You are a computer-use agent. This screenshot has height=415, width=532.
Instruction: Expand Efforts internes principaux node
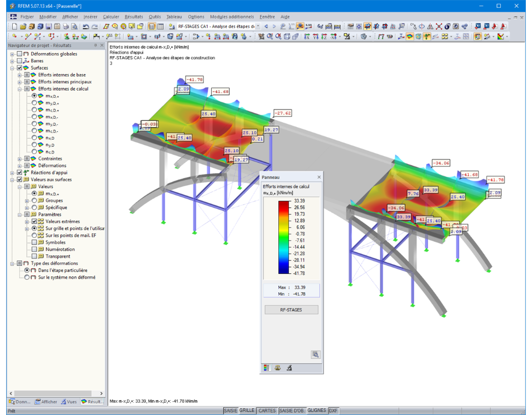[19, 82]
